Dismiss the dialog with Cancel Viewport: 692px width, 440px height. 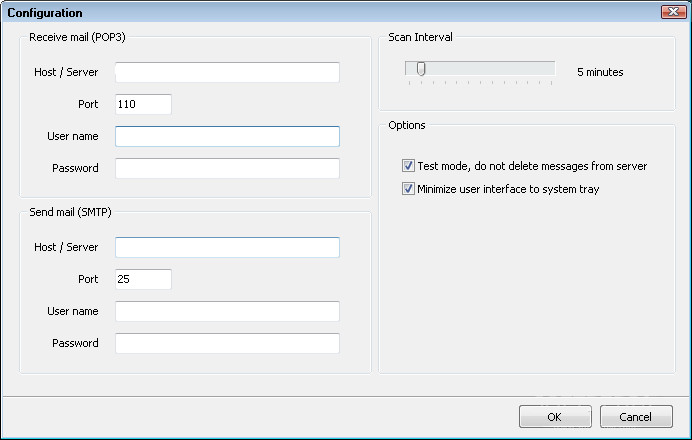(x=636, y=417)
